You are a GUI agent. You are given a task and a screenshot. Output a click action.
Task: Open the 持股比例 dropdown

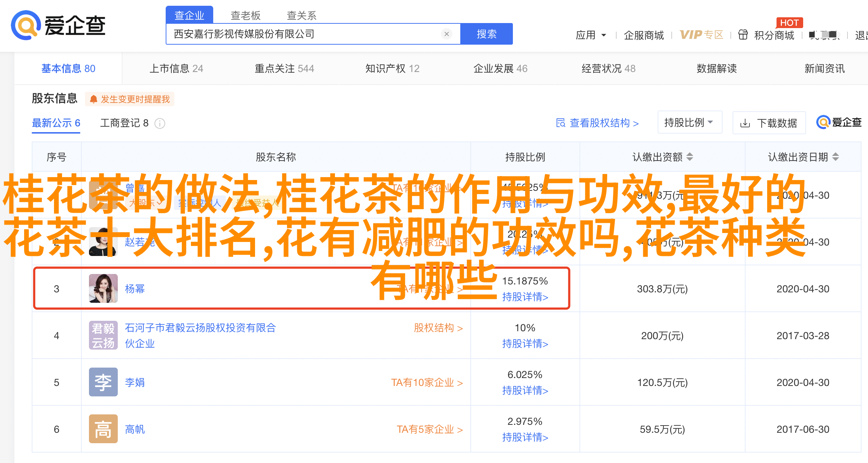pyautogui.click(x=689, y=122)
